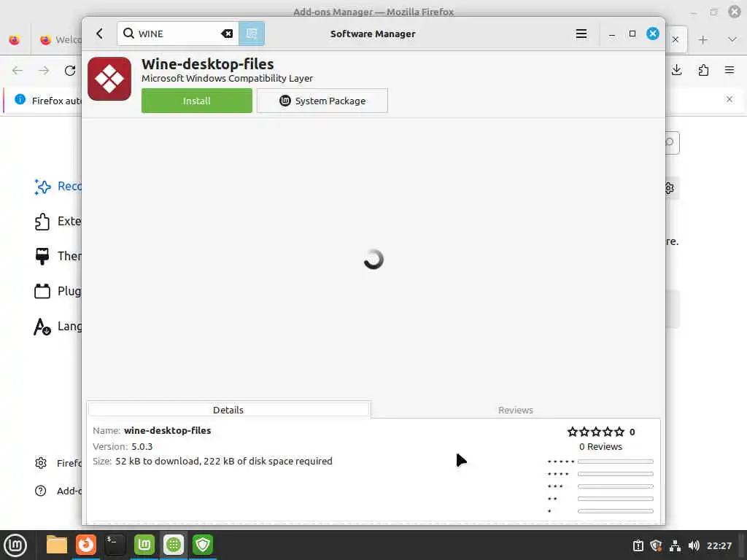Open Firefox downloads panel
The image size is (747, 560).
coord(676,71)
